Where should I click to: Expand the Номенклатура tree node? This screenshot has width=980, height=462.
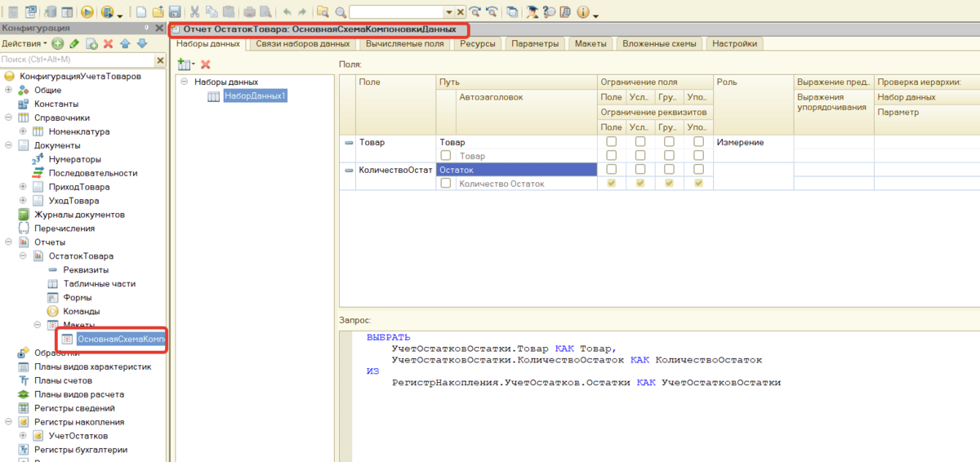click(24, 131)
